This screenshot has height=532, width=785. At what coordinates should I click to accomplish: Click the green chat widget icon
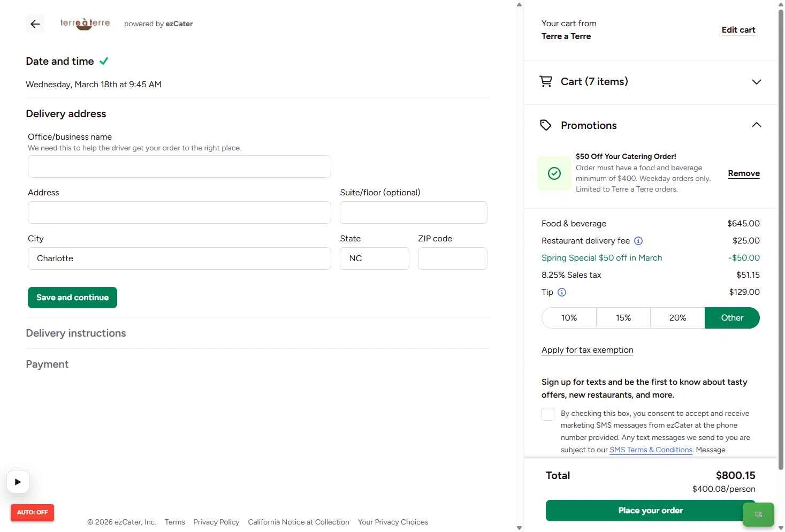758,514
